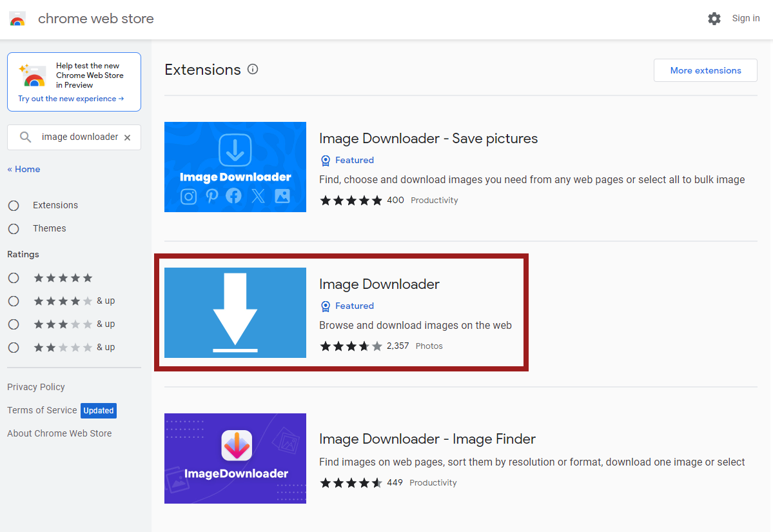
Task: Clear the search box with X icon
Action: tap(127, 137)
